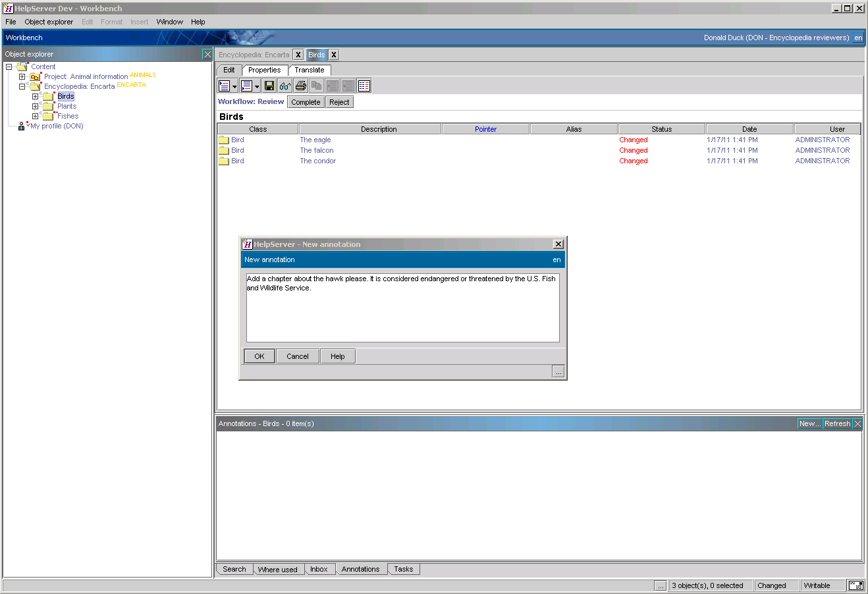Expand the Birds tree node

point(35,96)
